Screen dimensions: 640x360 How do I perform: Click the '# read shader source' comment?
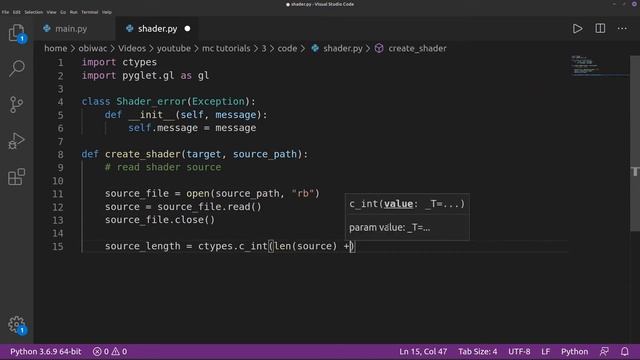tap(163, 167)
